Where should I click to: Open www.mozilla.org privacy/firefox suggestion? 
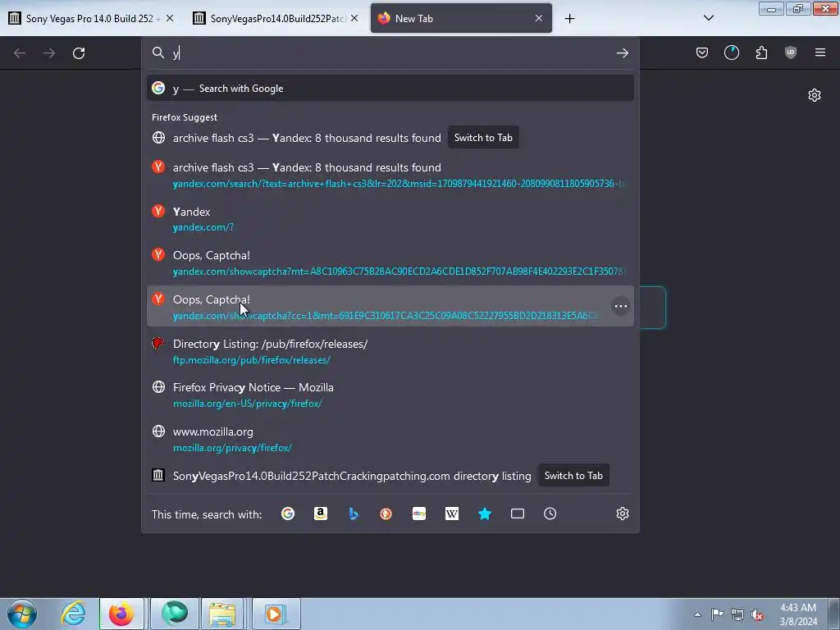[x=390, y=440]
